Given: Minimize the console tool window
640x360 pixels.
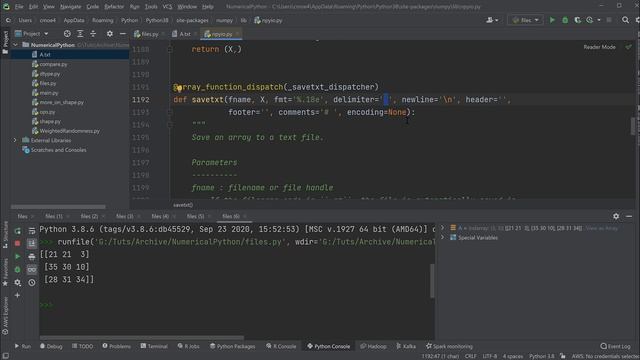Looking at the screenshot, I should (629, 216).
